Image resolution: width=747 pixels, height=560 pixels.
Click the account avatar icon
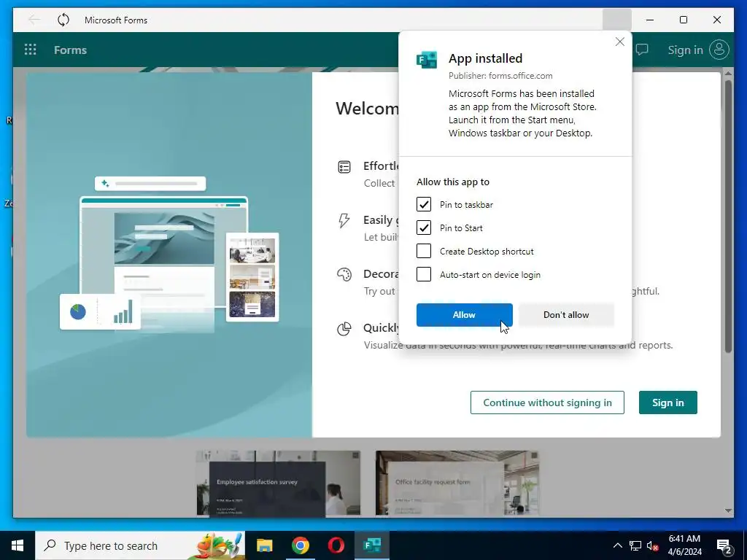719,50
